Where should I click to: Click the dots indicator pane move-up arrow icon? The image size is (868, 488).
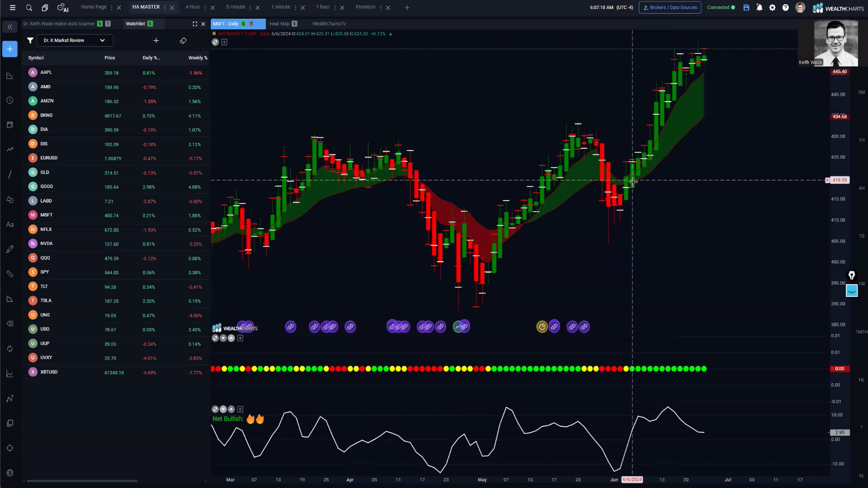point(231,338)
